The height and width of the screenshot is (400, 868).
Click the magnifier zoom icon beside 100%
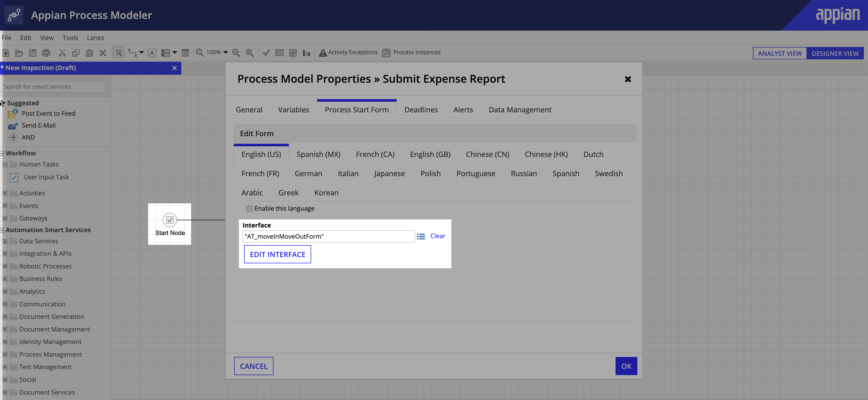tap(200, 52)
